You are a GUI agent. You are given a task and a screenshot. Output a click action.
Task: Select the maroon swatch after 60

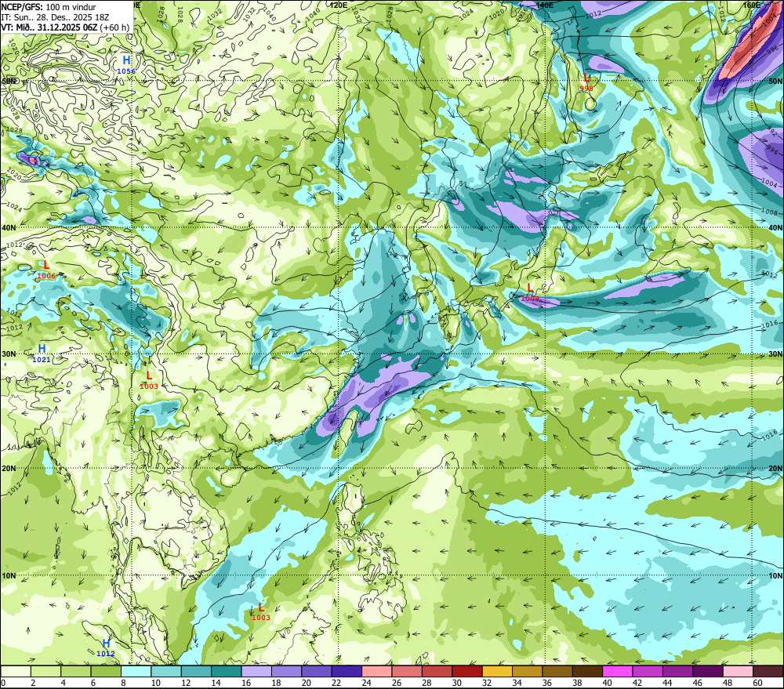(768, 671)
